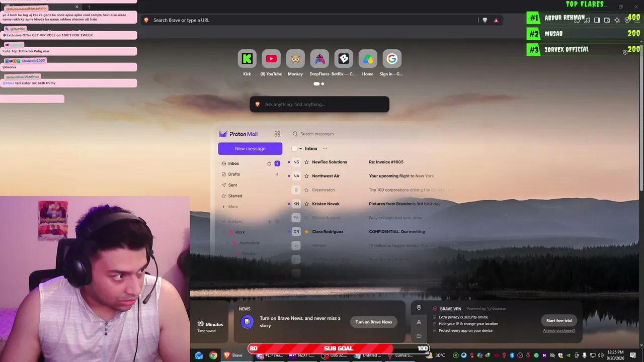The image size is (644, 362).
Task: Open the Lumia Stream taskbar window
Action: point(400,355)
